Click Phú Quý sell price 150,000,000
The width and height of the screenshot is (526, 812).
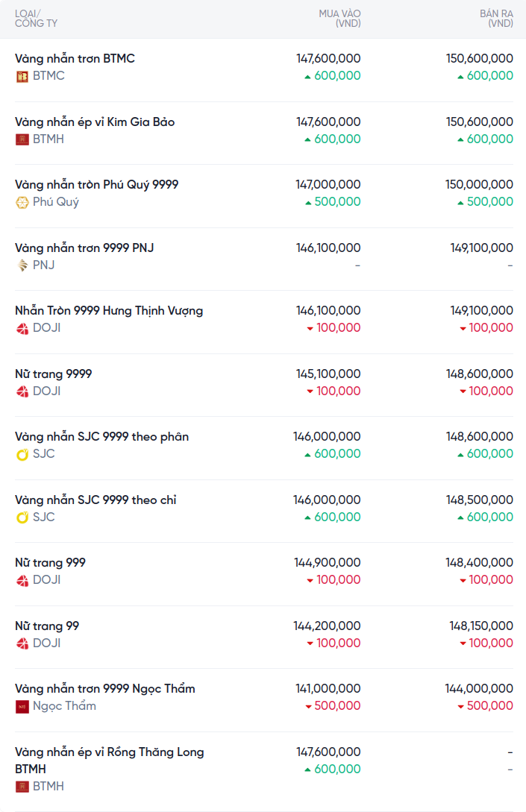480,184
